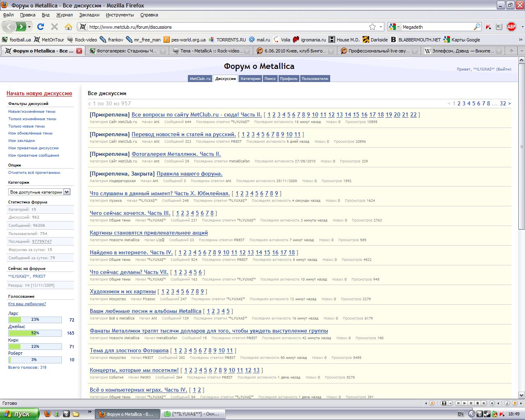Click the search magnifier icon next to Megadeth
This screenshot has height=420, width=525.
477,27
